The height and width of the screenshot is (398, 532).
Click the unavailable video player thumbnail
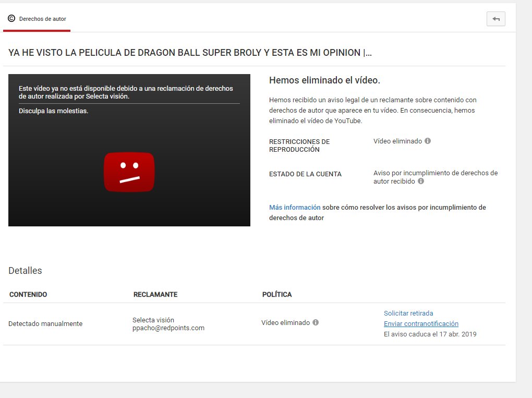(x=129, y=150)
